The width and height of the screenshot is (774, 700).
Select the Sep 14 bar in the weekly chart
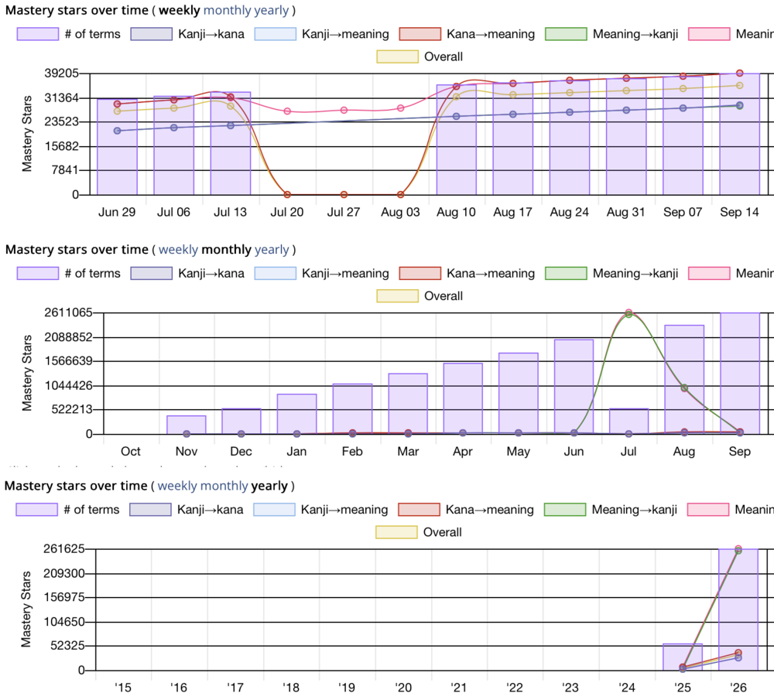pyautogui.click(x=739, y=134)
